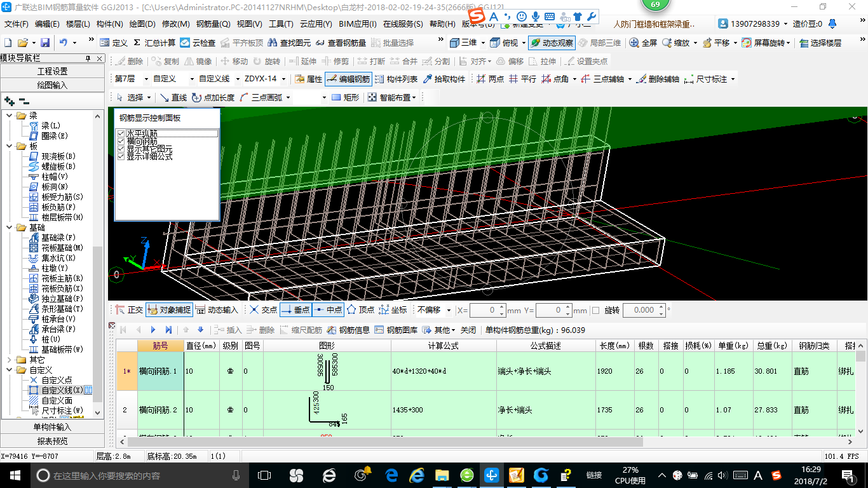This screenshot has width=868, height=488.
Task: Toggle 水平纵筋 checkbox
Action: point(121,133)
